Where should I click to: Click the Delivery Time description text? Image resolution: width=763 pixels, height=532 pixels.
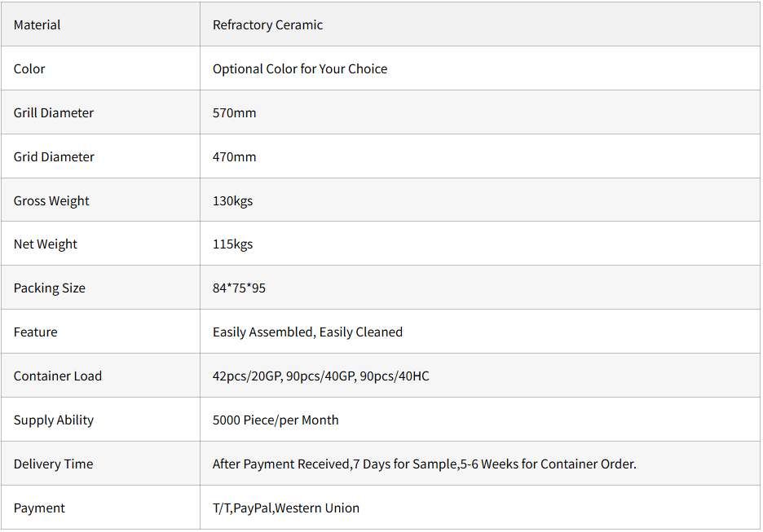point(424,464)
